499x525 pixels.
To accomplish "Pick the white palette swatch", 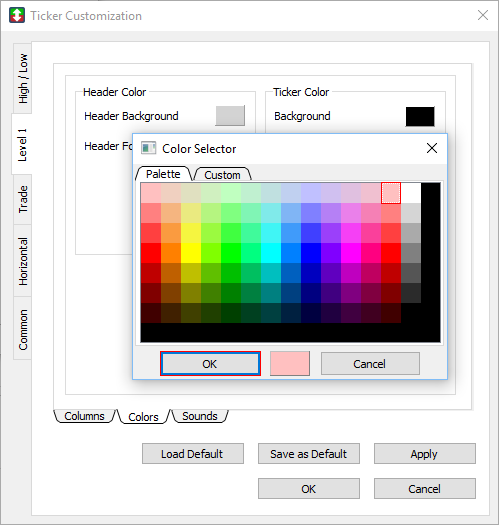I will tap(411, 193).
